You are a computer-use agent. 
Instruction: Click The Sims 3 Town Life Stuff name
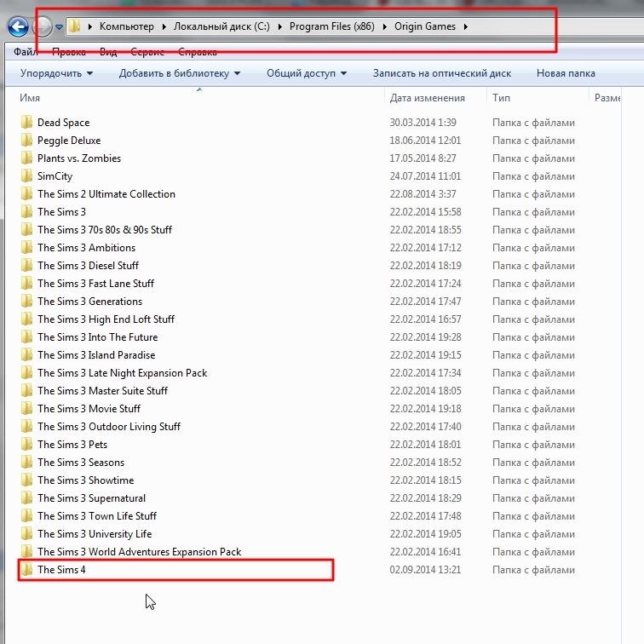point(97,516)
